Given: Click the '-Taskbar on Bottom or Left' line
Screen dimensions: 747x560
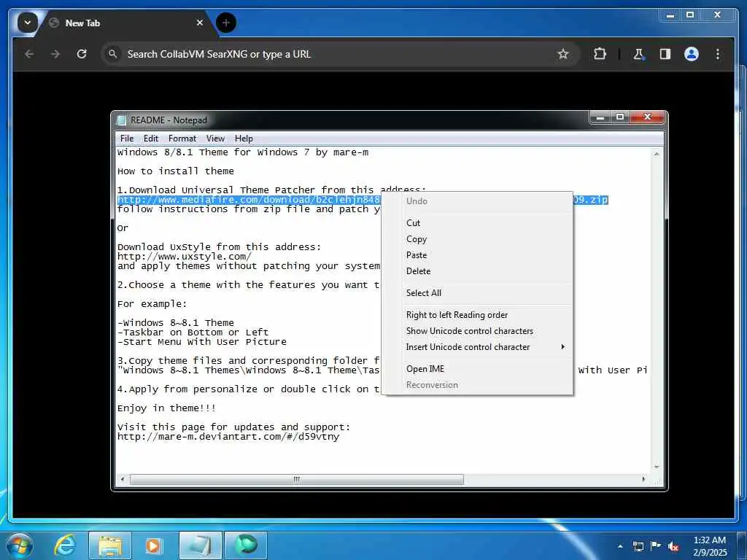Looking at the screenshot, I should (193, 332).
